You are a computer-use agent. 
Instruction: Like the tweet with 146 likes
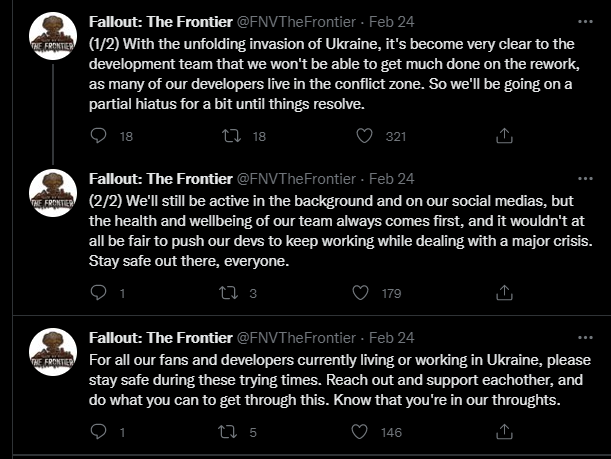[x=360, y=432]
